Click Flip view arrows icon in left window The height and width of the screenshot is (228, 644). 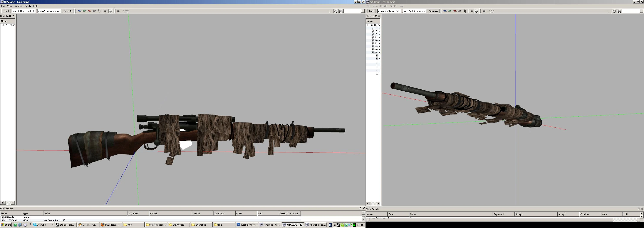pos(106,11)
